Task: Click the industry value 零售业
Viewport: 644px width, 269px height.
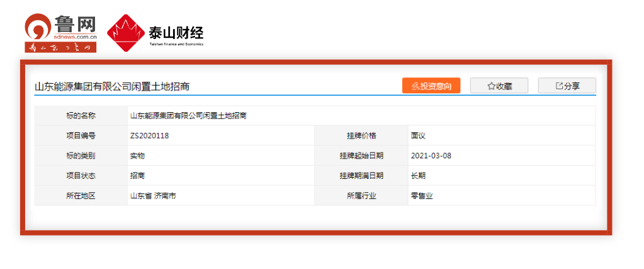Action: [422, 196]
